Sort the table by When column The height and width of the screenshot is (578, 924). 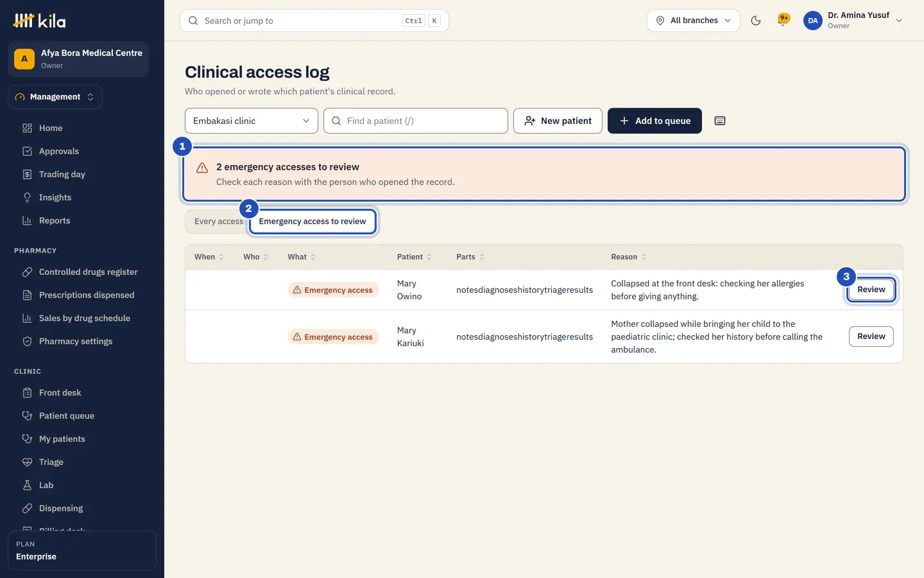[209, 257]
